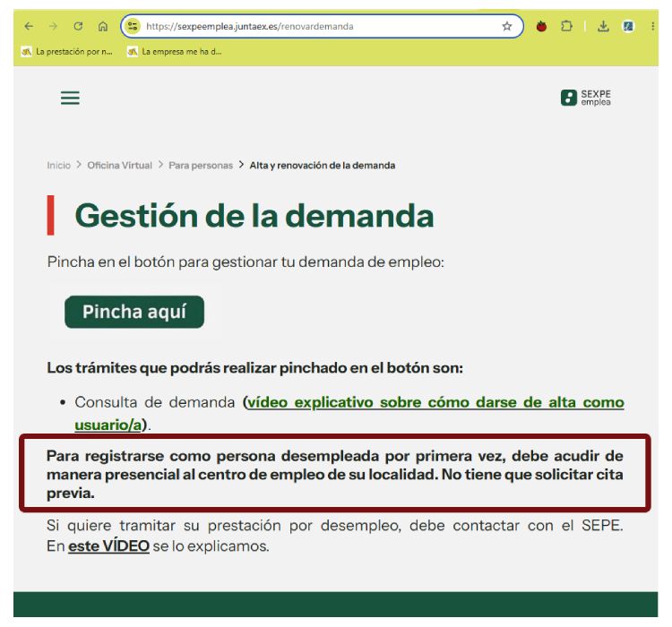
Task: Click 'Alta y renovación de la demanda' breadcrumb
Action: pos(323,166)
